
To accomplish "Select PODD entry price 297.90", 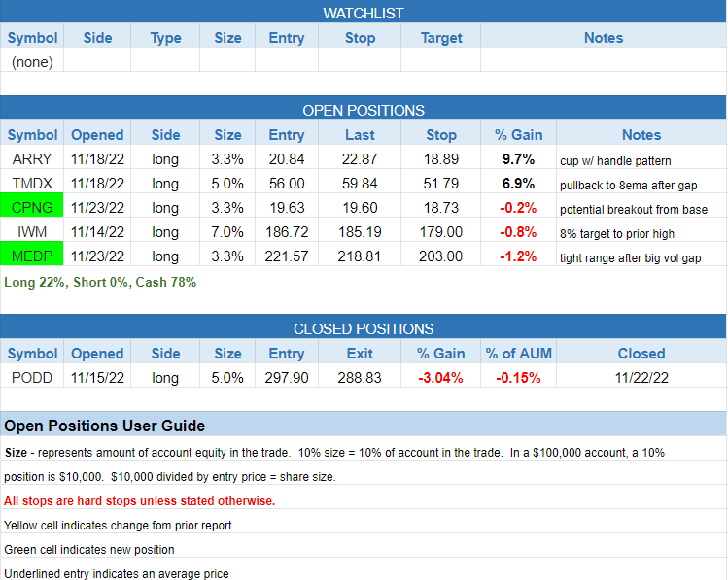I will [x=287, y=377].
